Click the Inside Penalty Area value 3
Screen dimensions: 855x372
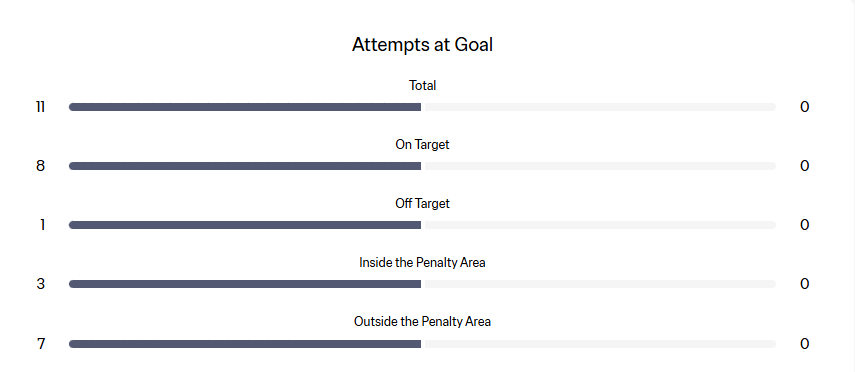click(40, 284)
